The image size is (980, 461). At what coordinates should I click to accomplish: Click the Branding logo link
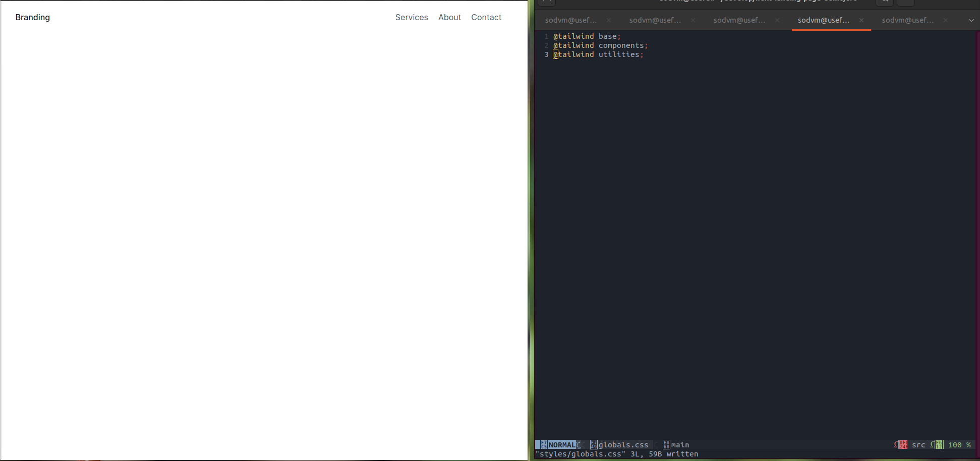[33, 17]
